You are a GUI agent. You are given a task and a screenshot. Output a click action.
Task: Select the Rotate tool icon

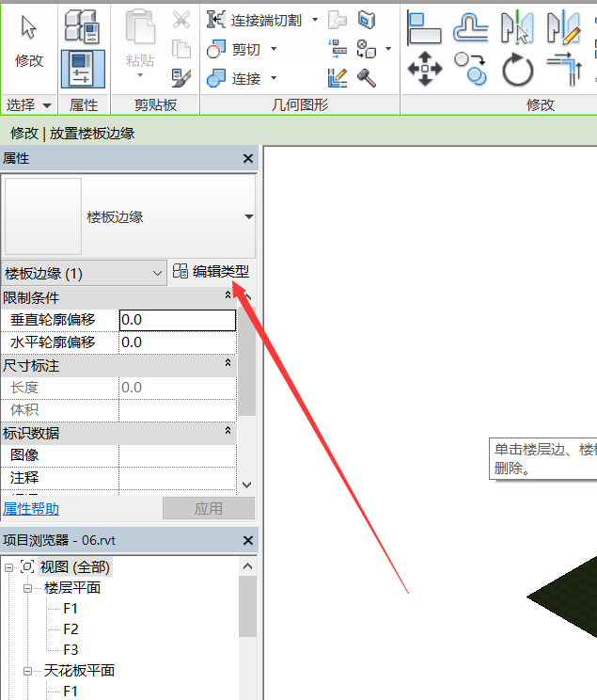coord(517,69)
